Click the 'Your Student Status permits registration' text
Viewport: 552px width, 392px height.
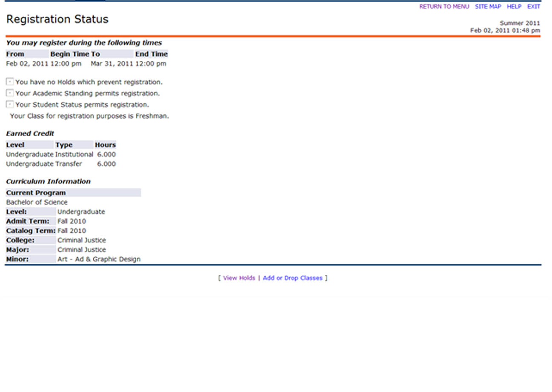(82, 105)
